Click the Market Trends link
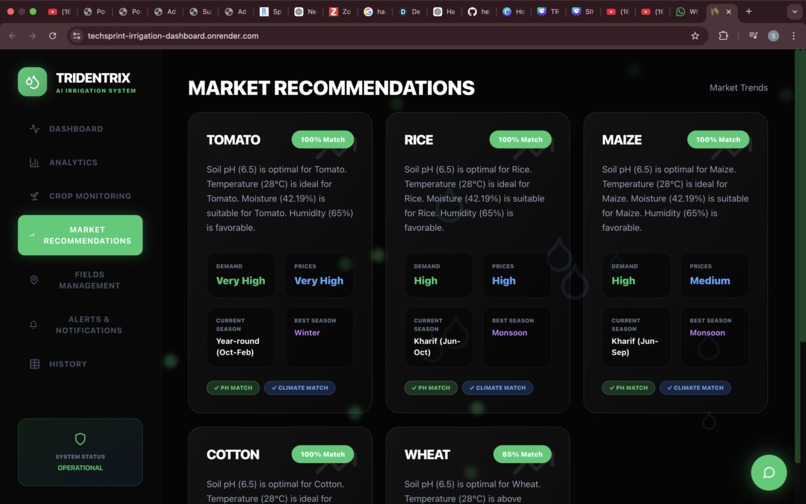 pyautogui.click(x=738, y=88)
